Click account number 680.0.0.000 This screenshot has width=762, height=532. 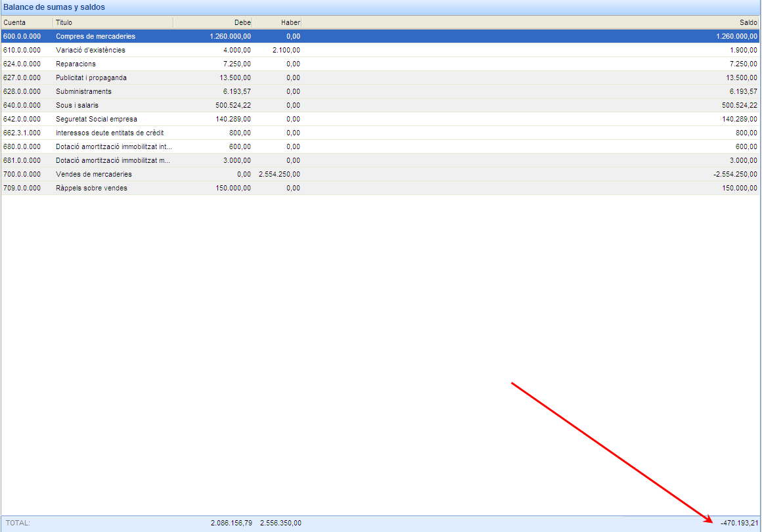point(22,146)
